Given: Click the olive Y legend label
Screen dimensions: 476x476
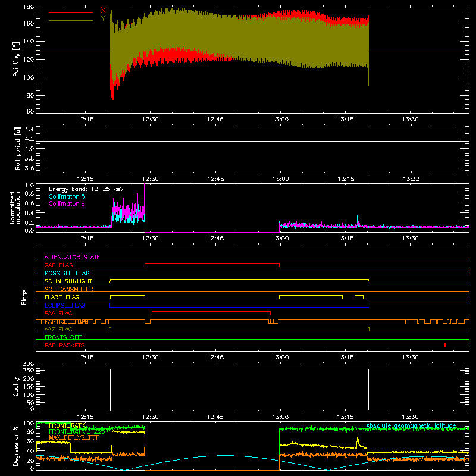Looking at the screenshot, I should pyautogui.click(x=103, y=18).
